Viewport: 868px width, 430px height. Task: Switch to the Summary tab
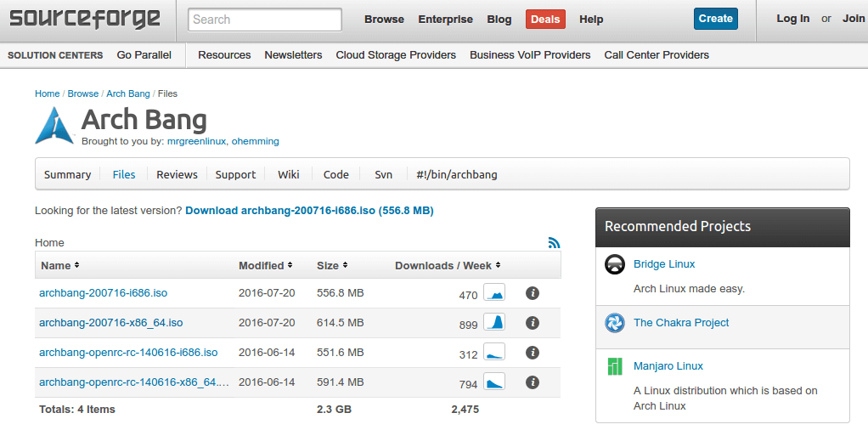[x=67, y=175]
